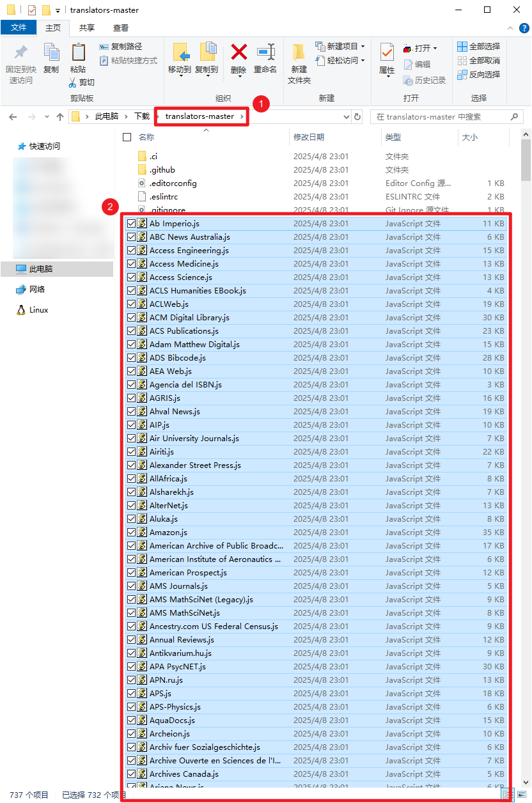The height and width of the screenshot is (803, 532).
Task: Click the Cut (剪切) scissors icon
Action: pos(74,82)
